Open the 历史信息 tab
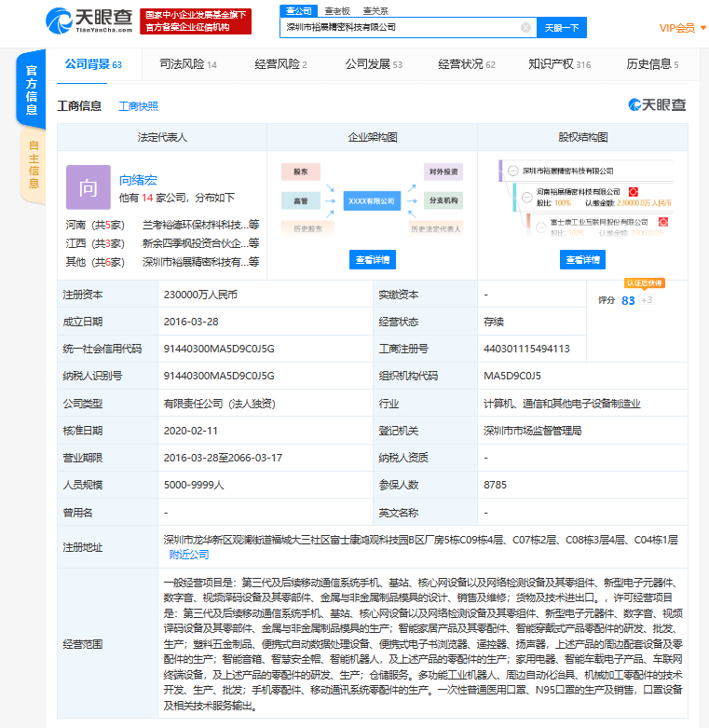This screenshot has height=728, width=709. 652,64
